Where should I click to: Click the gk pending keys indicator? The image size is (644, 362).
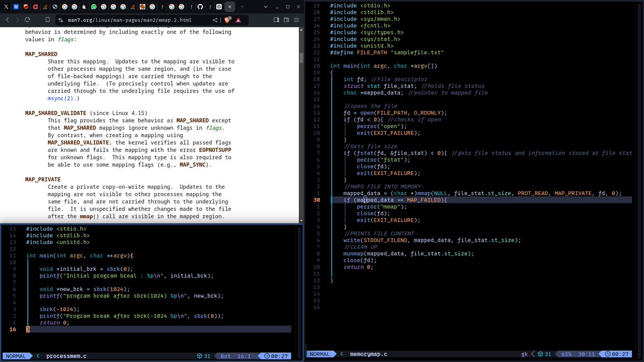coord(524,354)
